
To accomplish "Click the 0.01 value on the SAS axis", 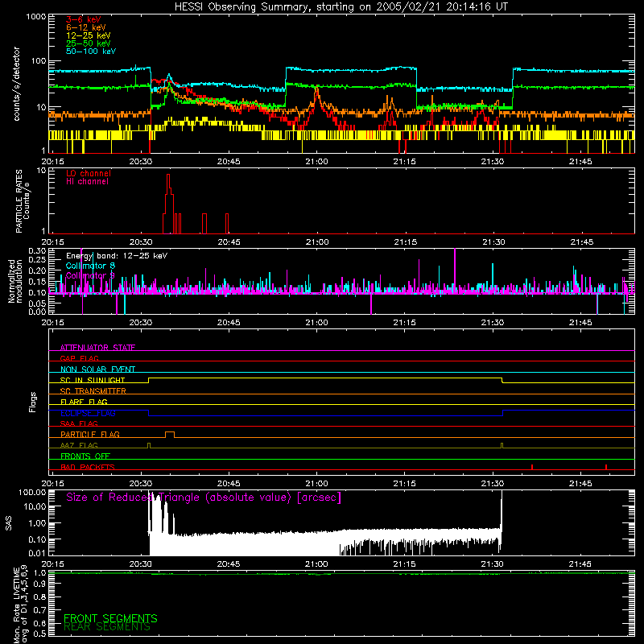I will [37, 553].
